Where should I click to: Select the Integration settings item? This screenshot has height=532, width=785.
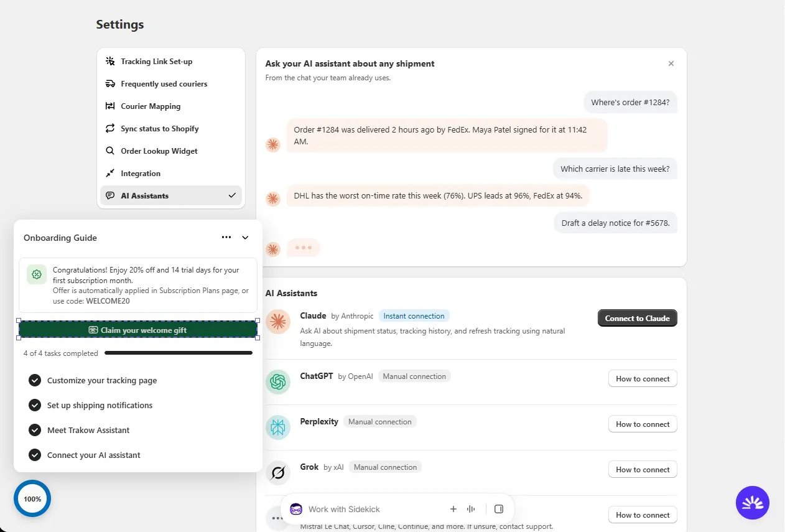click(171, 173)
